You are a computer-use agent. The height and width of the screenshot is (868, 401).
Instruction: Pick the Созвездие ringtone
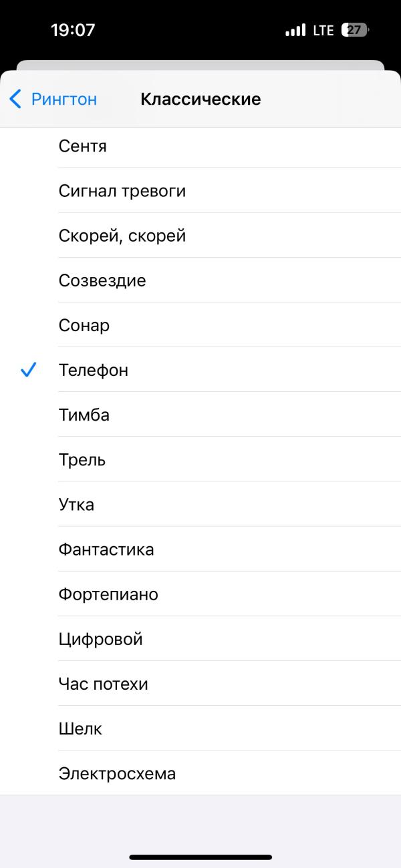click(200, 280)
